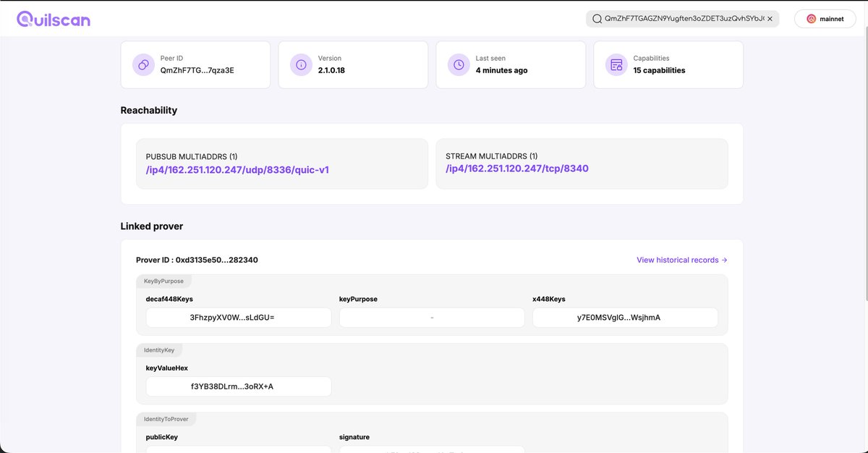Click the IdentityToProver section tag
The height and width of the screenshot is (453, 868).
tap(166, 418)
